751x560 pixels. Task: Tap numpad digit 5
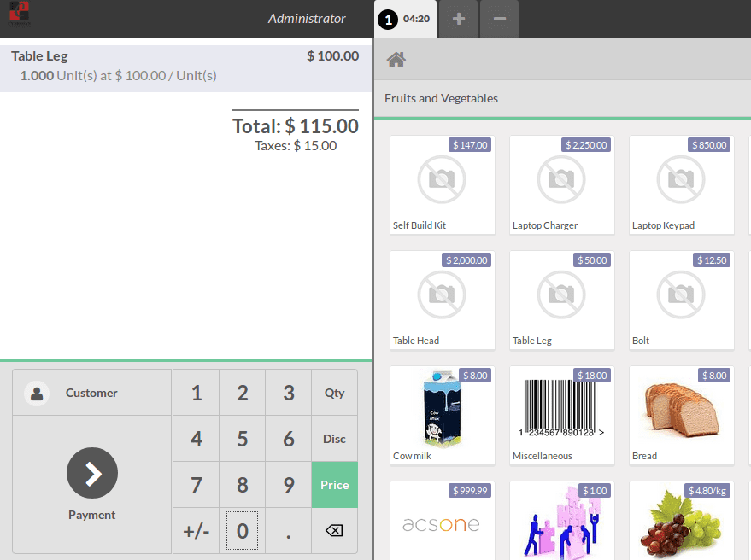[243, 439]
